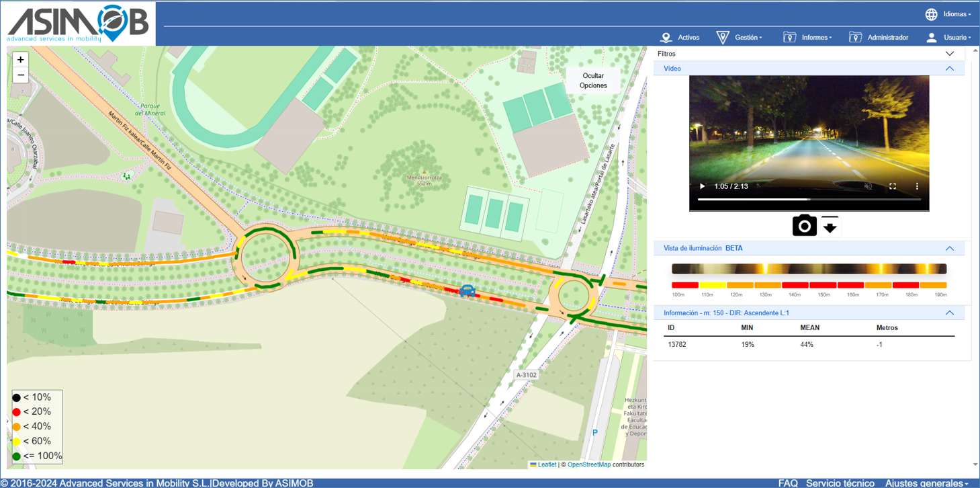Viewport: 980px width, 488px height.
Task: Zoom in on the map
Action: [21, 60]
